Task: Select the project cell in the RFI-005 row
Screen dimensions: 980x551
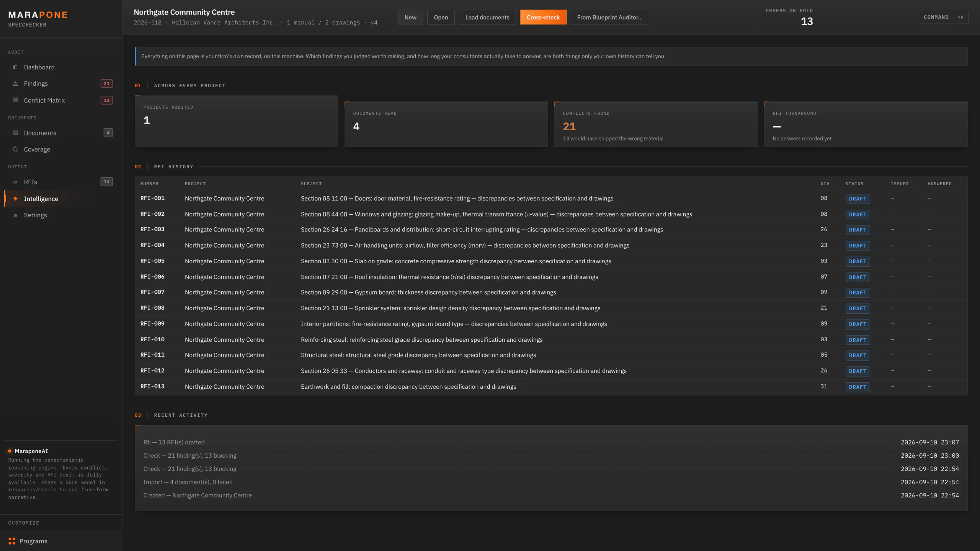Action: (x=224, y=261)
